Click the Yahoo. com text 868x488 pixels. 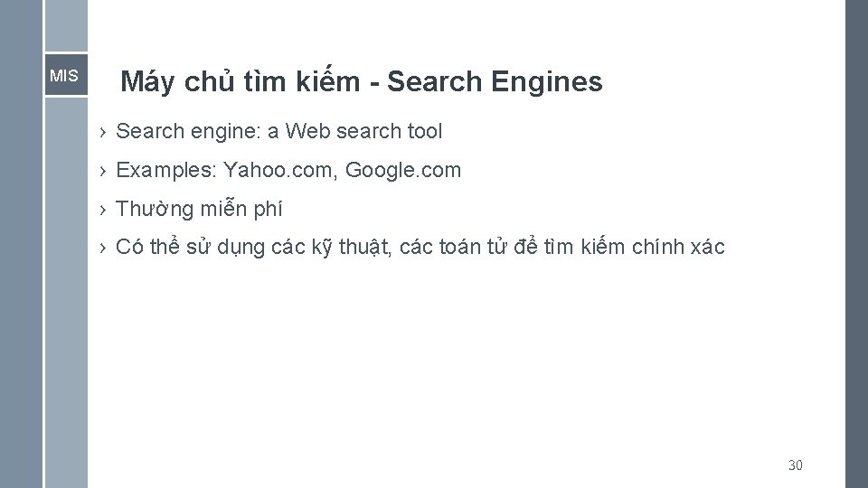278,170
